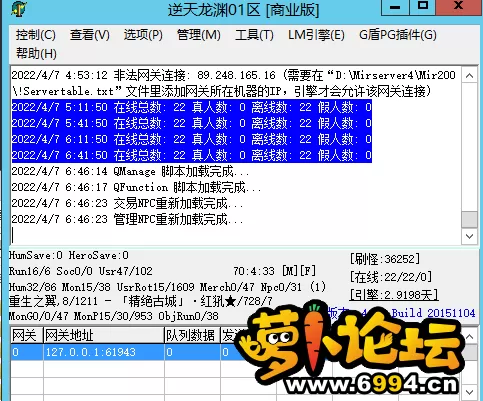The width and height of the screenshot is (483, 401).
Task: Open the LM引擎(E) menu
Action: [316, 35]
